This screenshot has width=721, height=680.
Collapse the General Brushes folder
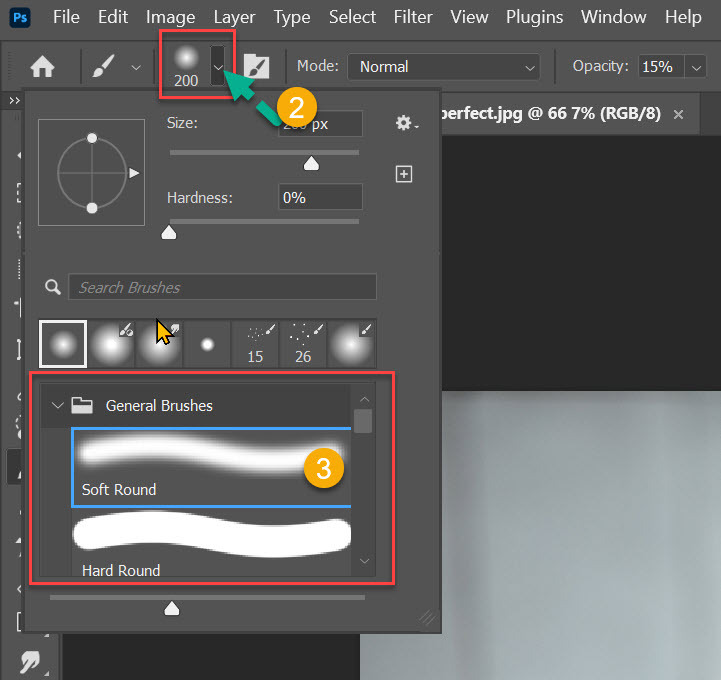click(x=57, y=406)
